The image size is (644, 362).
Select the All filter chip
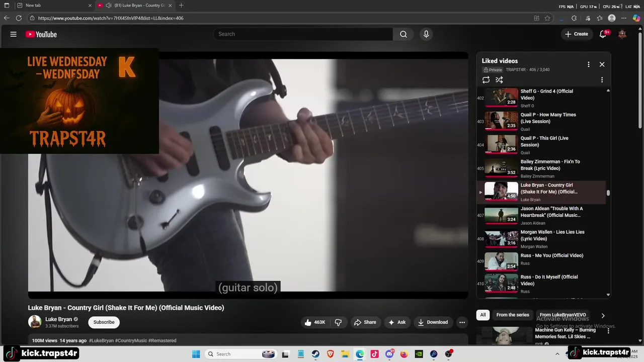click(x=483, y=315)
